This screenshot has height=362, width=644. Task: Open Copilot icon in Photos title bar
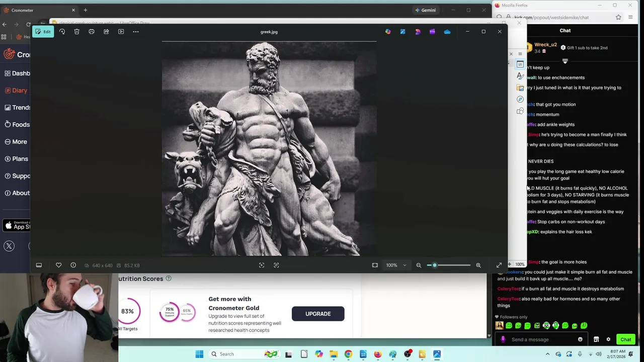tap(388, 32)
